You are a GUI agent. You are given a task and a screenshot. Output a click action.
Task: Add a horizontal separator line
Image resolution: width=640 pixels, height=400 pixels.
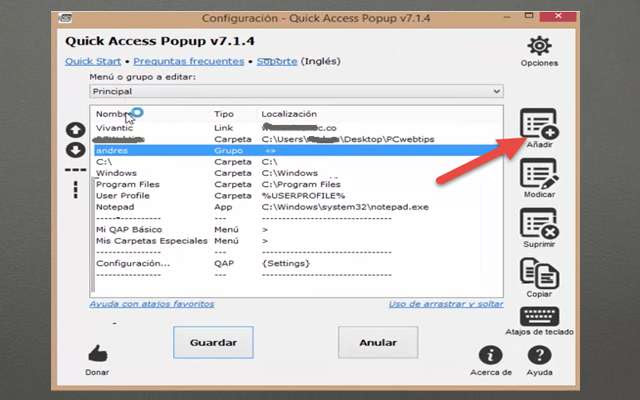(76, 170)
